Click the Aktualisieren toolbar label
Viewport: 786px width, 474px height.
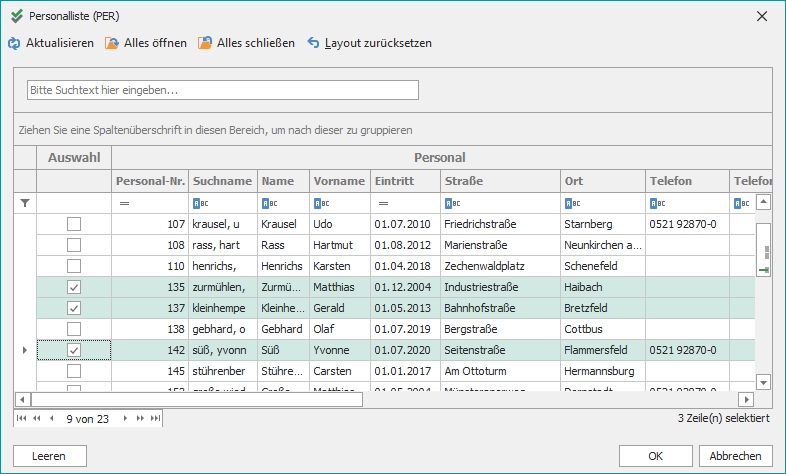[60, 43]
